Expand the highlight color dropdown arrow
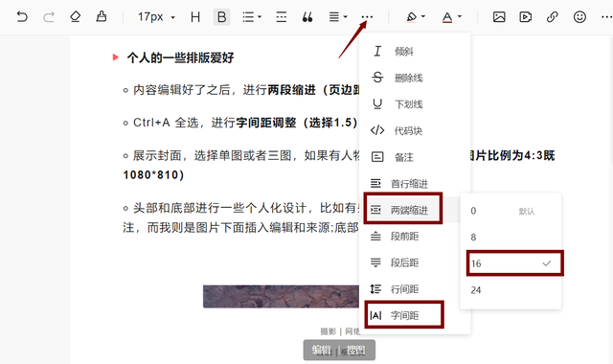The width and height of the screenshot is (613, 364). click(x=423, y=17)
